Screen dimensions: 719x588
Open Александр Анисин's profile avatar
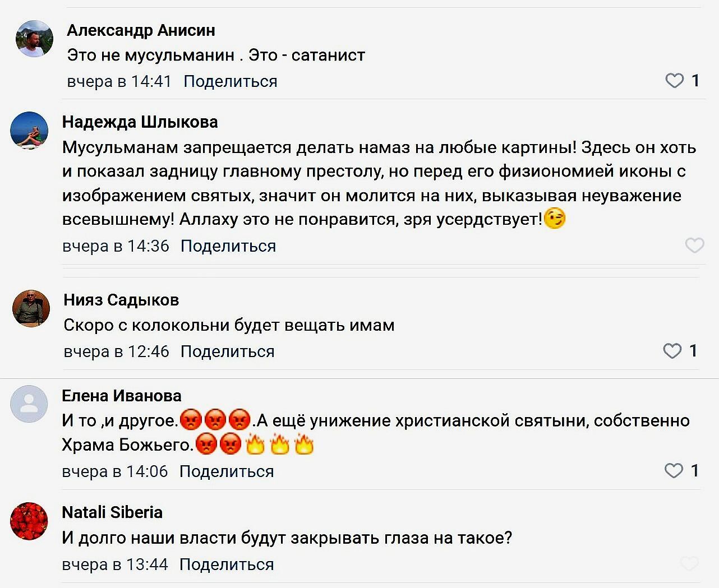point(34,39)
